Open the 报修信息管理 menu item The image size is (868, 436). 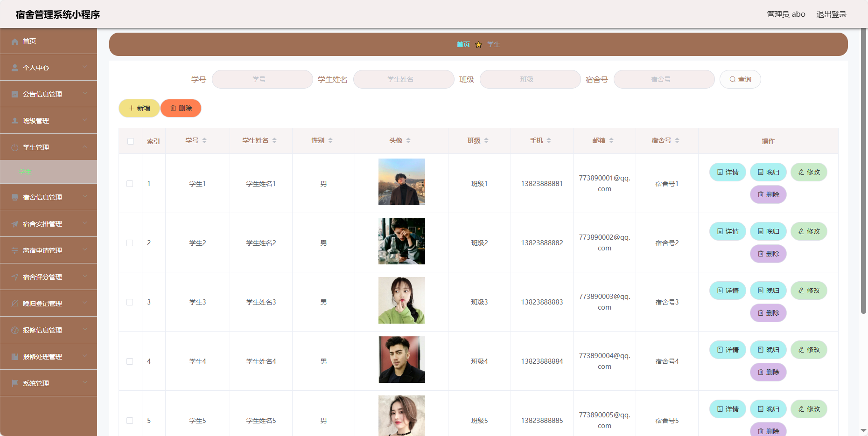coord(49,330)
